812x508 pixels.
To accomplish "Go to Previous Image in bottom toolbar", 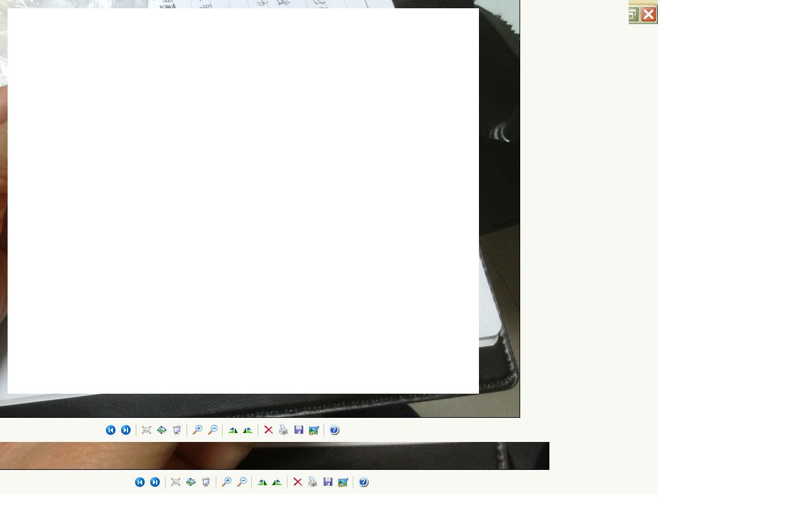I will (140, 482).
